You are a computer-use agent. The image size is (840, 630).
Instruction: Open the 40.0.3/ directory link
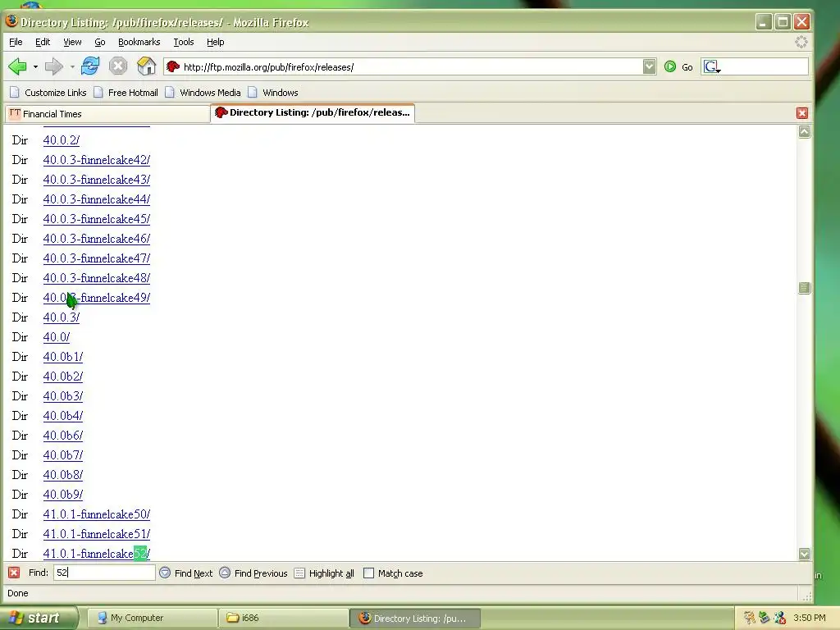(61, 317)
